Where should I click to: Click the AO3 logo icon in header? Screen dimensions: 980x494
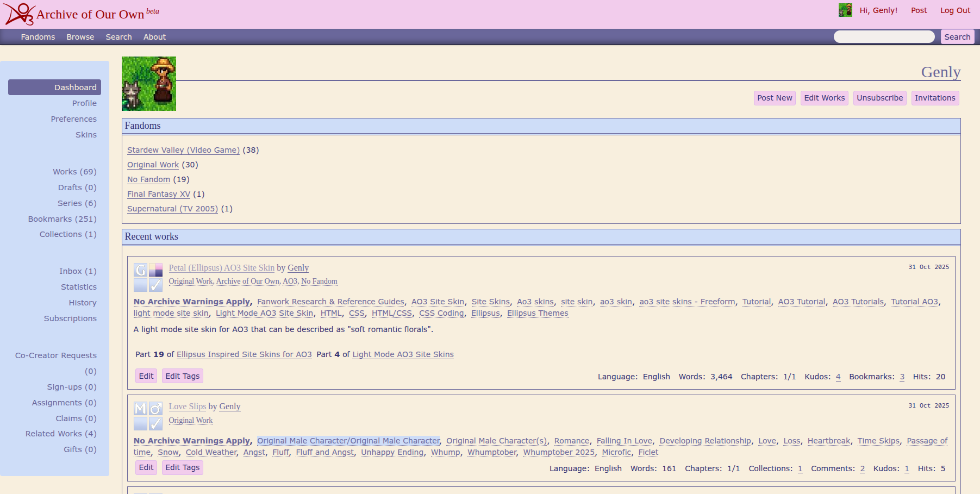(20, 14)
